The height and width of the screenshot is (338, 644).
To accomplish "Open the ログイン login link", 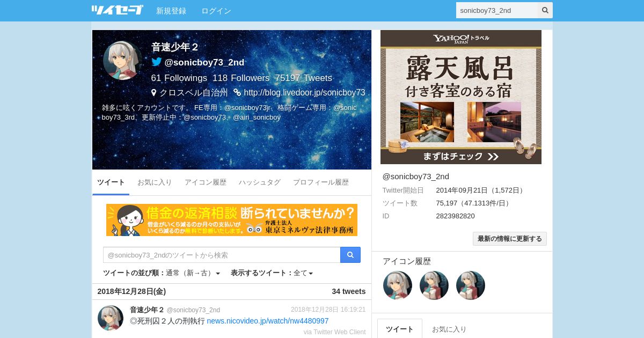I will coord(216,11).
